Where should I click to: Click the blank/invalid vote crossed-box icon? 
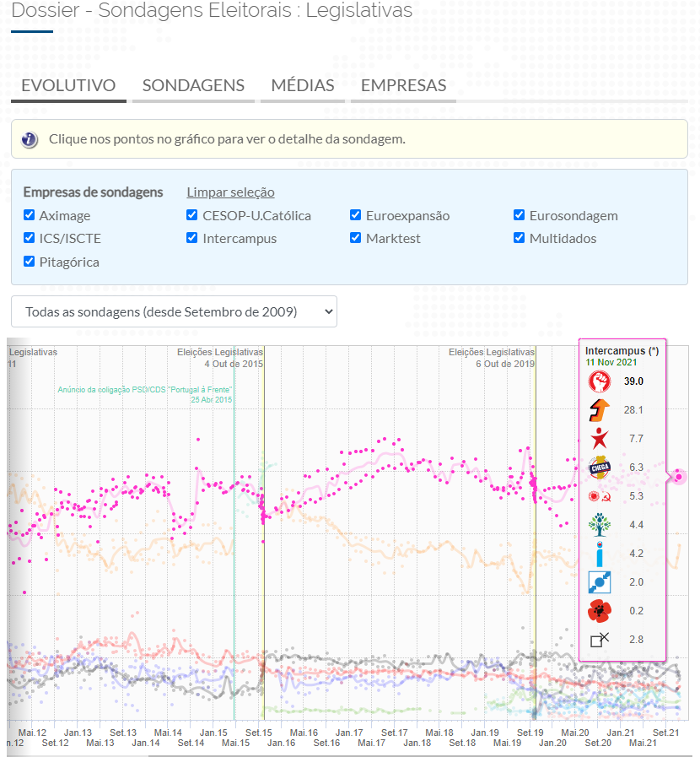[599, 640]
